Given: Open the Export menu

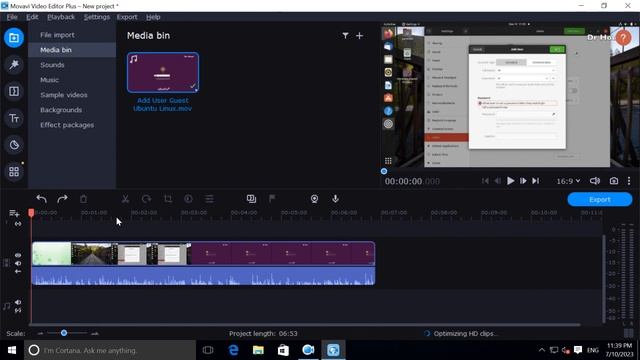Looking at the screenshot, I should (x=127, y=17).
